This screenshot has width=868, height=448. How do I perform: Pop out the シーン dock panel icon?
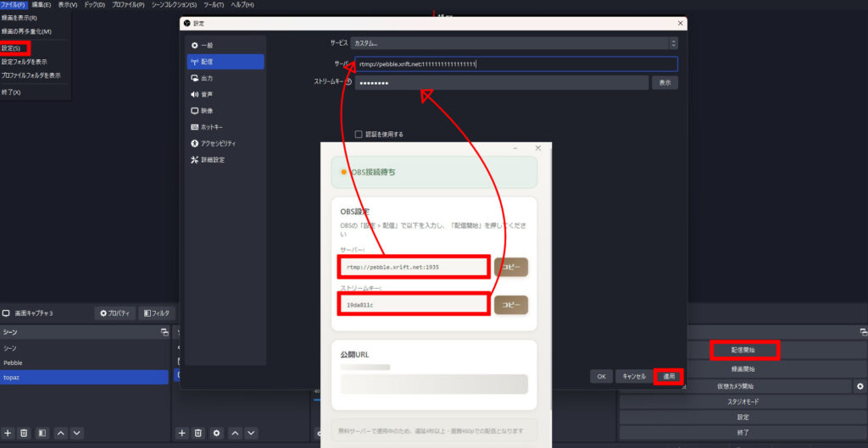pyautogui.click(x=164, y=333)
